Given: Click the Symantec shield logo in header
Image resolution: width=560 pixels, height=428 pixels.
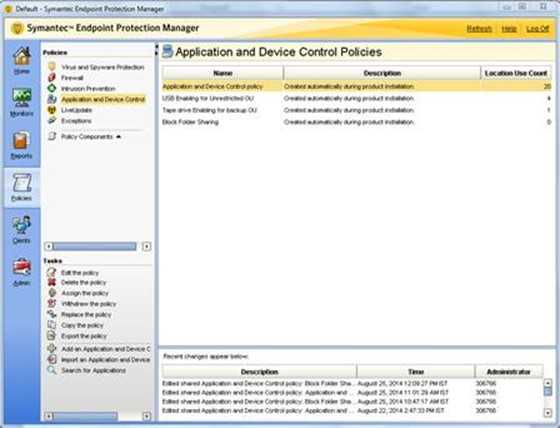Looking at the screenshot, I should pos(17,28).
